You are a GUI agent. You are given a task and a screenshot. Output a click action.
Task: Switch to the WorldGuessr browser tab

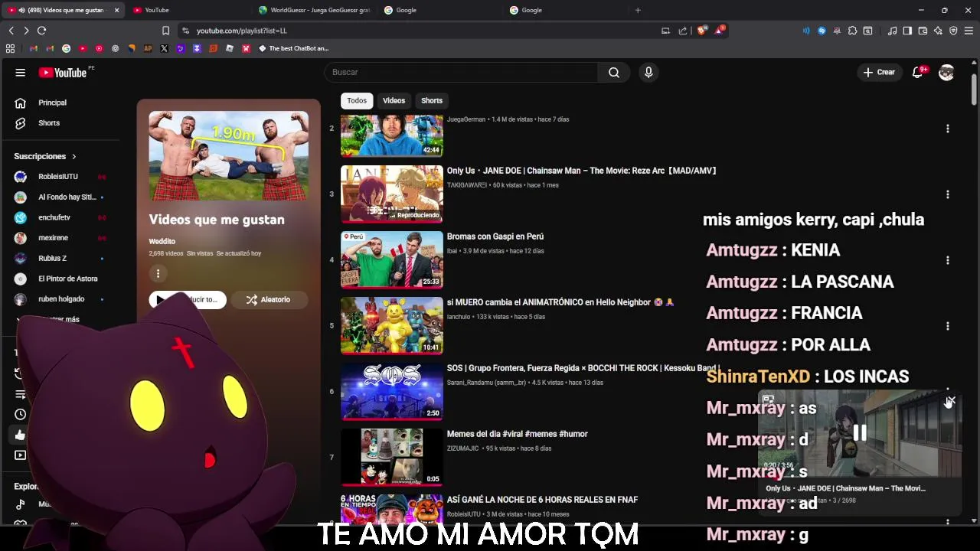point(314,10)
